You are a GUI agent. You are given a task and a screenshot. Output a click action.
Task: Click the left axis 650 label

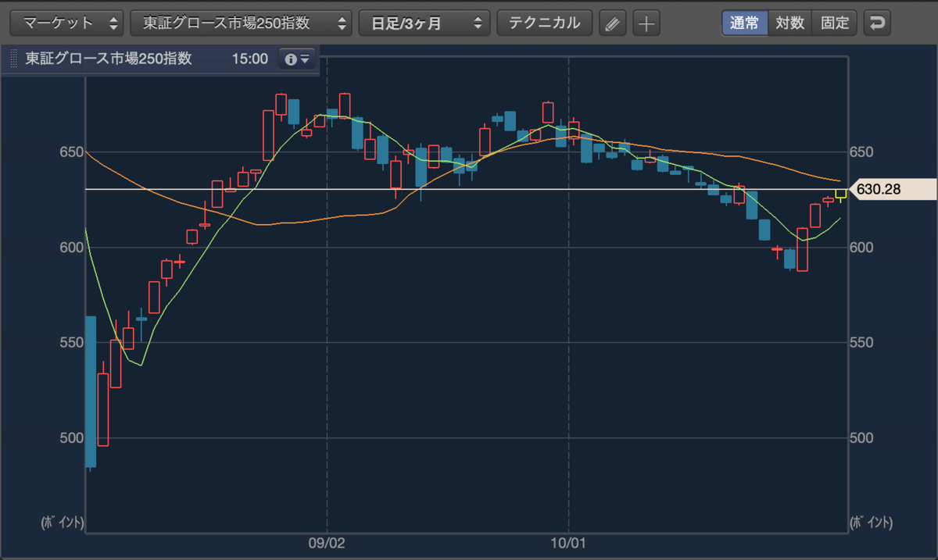pyautogui.click(x=71, y=152)
